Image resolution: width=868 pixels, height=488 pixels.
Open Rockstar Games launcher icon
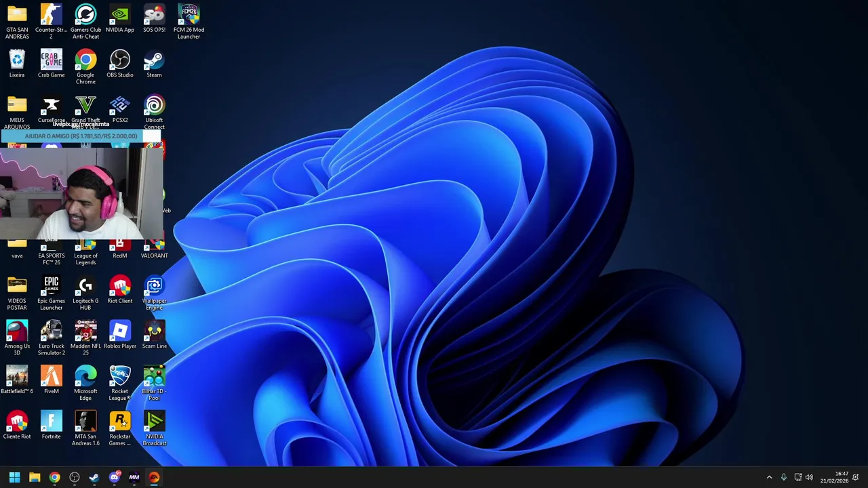tap(120, 428)
